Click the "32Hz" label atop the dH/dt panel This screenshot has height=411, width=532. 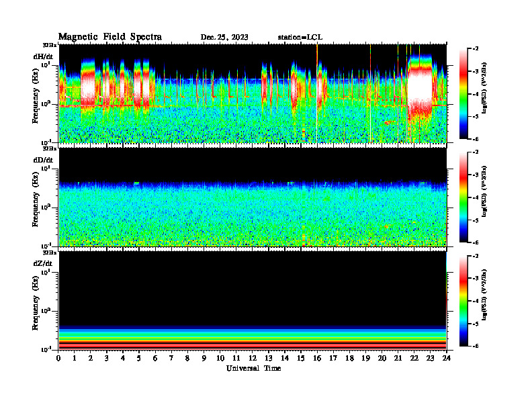click(x=50, y=45)
